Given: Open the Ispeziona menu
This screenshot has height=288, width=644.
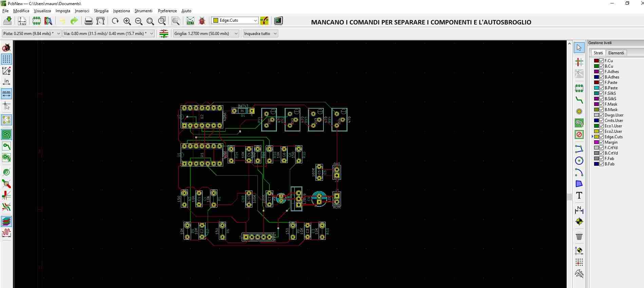Looking at the screenshot, I should click(121, 11).
